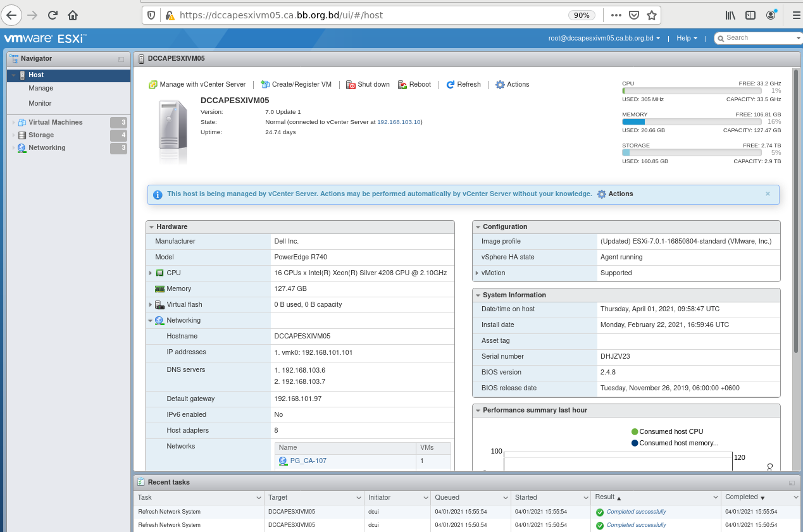Open the Search options dropdown arrow
The height and width of the screenshot is (532, 803).
coord(798,39)
